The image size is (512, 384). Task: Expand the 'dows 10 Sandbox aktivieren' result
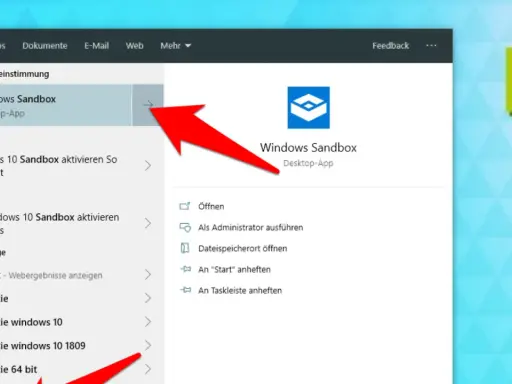[148, 223]
